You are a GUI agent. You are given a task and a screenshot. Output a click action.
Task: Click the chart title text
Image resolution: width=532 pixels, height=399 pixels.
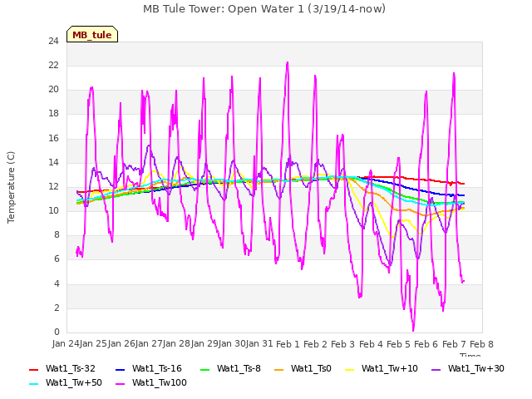tap(264, 9)
